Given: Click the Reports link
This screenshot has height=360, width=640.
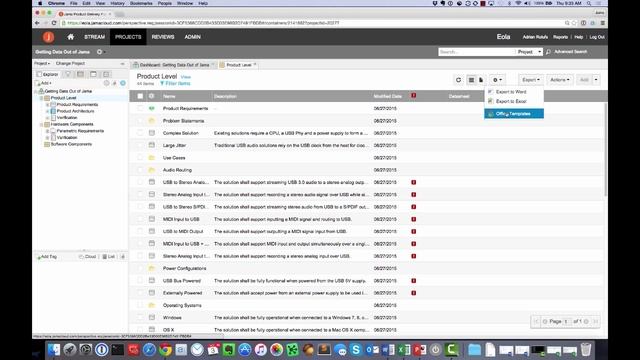Looking at the screenshot, I should click(x=560, y=37).
